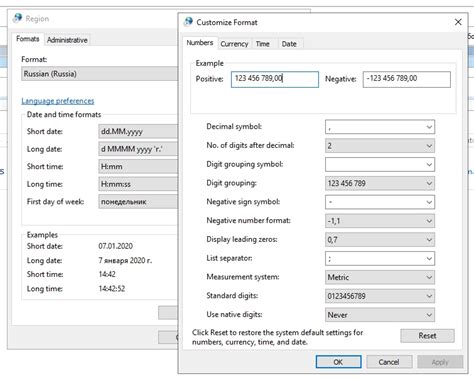Image resolution: width=474 pixels, height=379 pixels.
Task: Open the Format Russian (Russia) combo box
Action: point(99,74)
